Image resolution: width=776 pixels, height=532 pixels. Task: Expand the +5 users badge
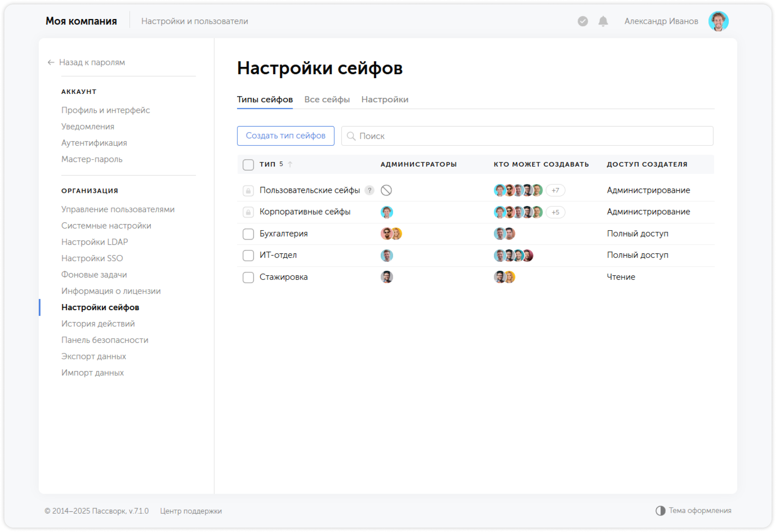pyautogui.click(x=555, y=212)
